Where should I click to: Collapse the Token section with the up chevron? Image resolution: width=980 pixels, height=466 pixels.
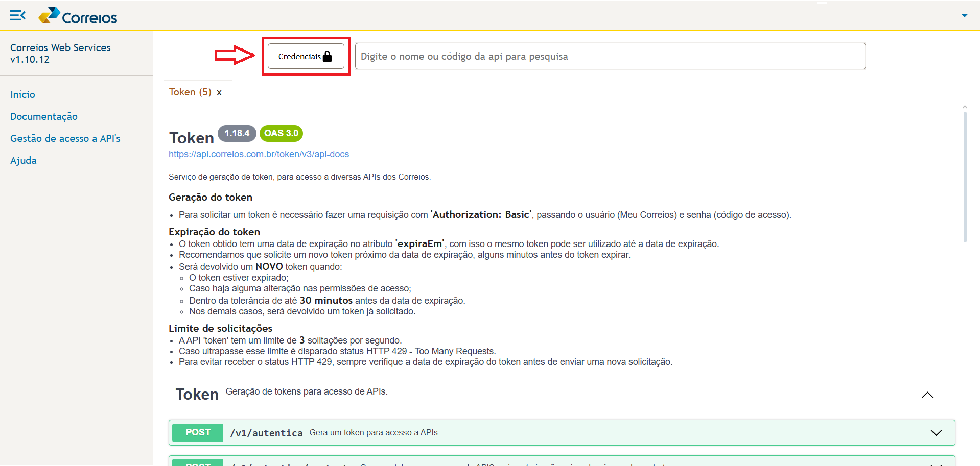927,395
